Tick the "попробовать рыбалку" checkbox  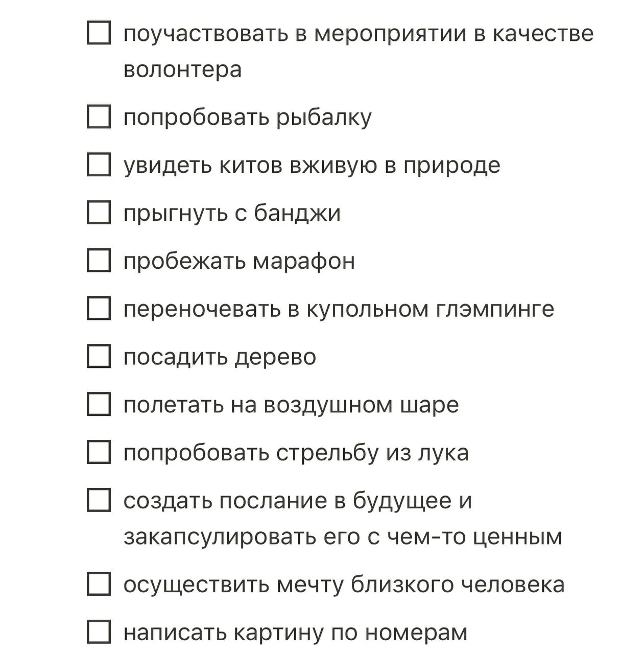99,116
